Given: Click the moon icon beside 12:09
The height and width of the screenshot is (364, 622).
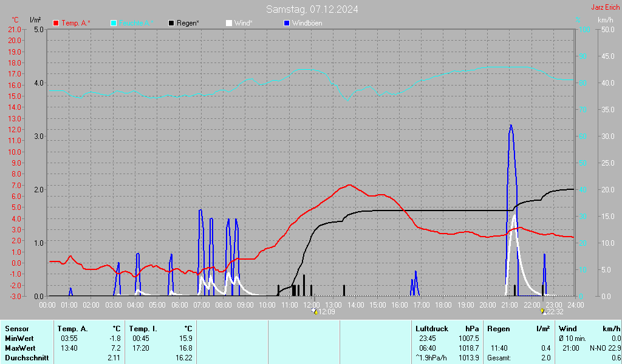Looking at the screenshot, I should [x=315, y=311].
